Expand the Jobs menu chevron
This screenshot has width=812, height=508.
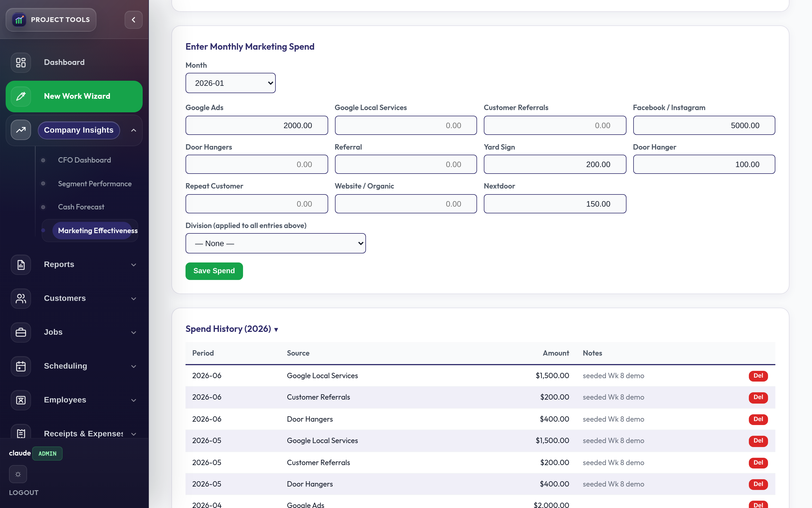tap(134, 332)
